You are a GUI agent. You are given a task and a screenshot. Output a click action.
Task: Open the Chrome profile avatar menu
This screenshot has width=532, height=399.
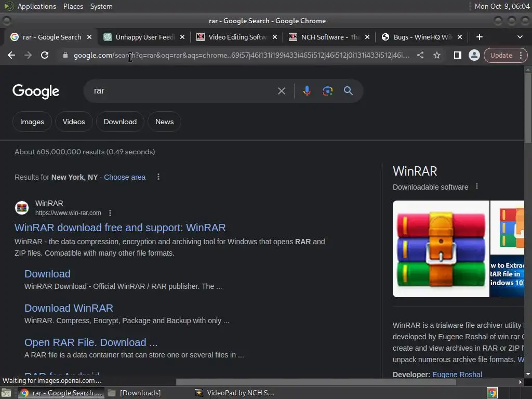pos(474,55)
